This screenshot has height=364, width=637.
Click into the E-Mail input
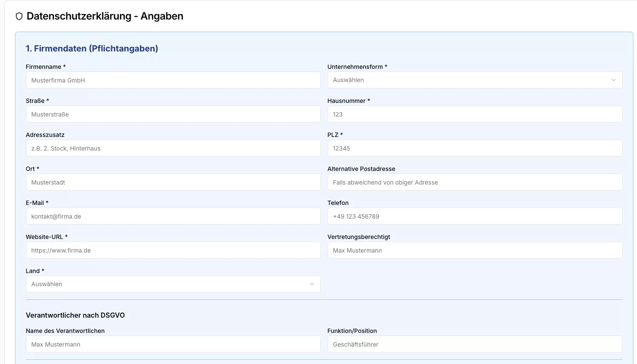(x=173, y=216)
